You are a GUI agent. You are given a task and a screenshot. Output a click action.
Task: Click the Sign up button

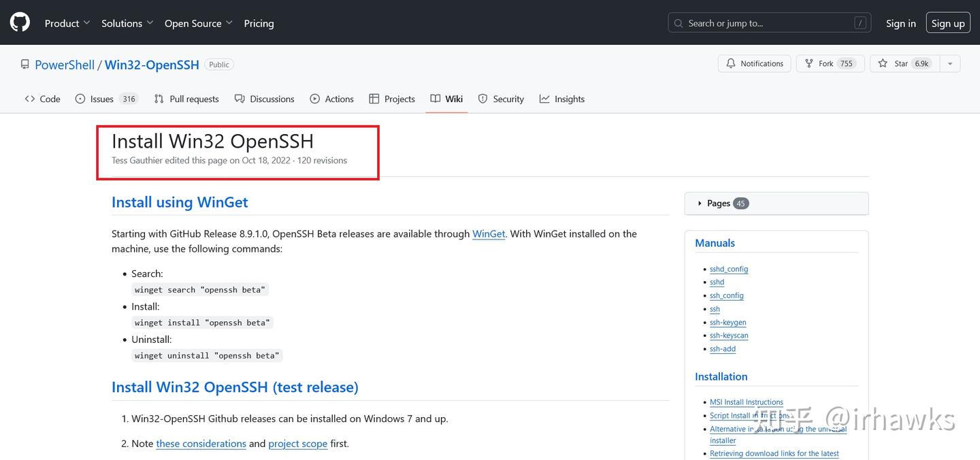click(948, 23)
